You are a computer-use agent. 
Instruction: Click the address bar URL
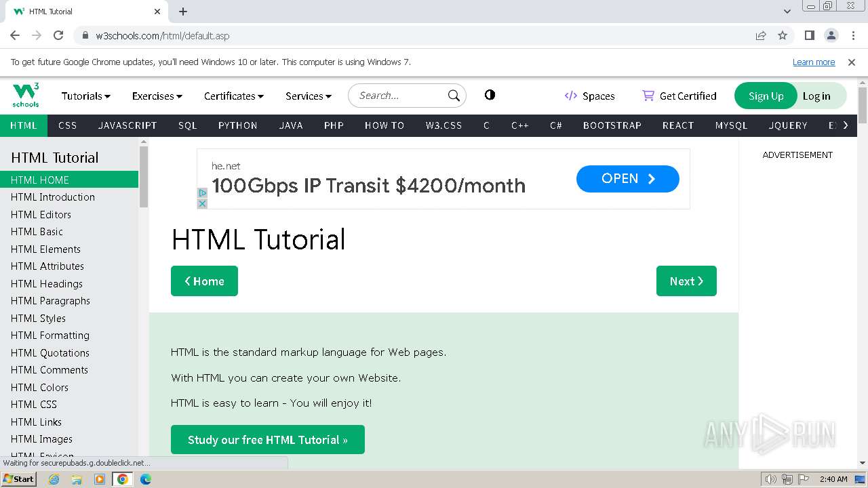point(163,36)
